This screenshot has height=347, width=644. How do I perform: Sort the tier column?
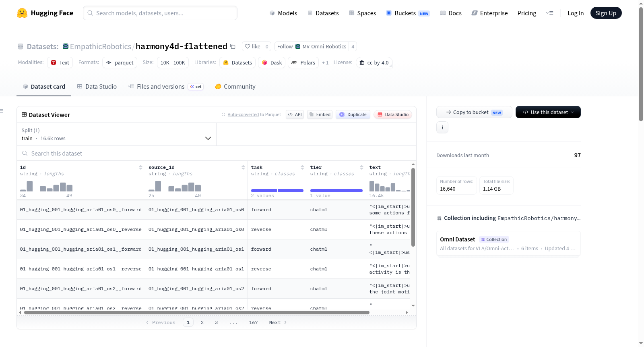pyautogui.click(x=361, y=167)
